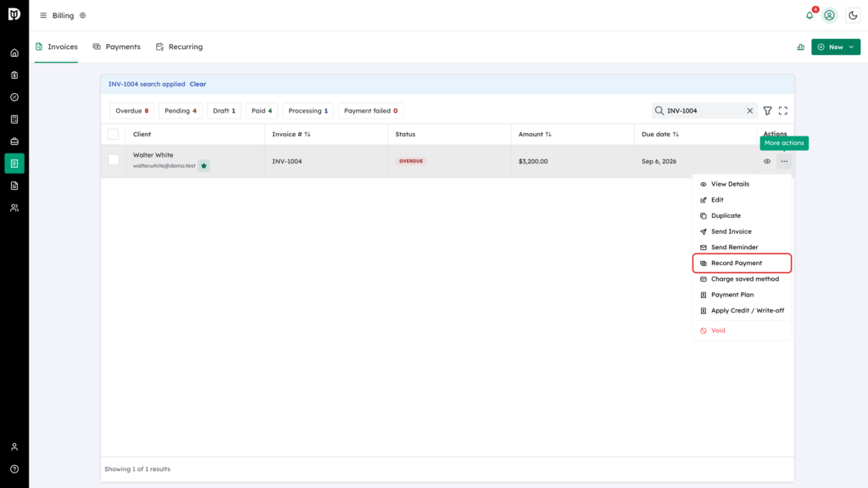Click the OVERDUE status badge

pyautogui.click(x=411, y=161)
